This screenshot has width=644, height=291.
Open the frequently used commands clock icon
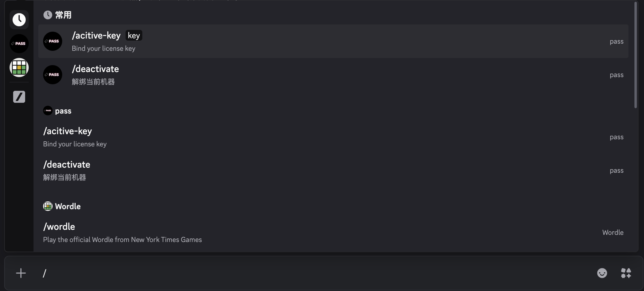[x=19, y=20]
